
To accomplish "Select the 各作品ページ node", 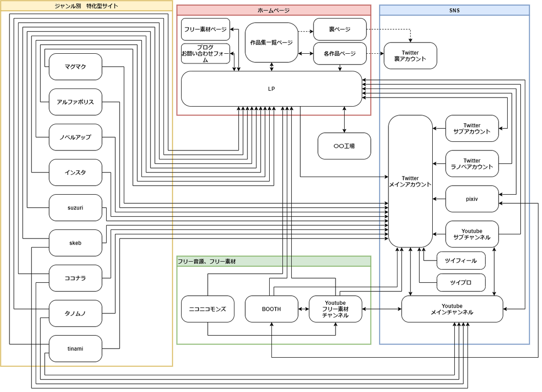I will pyautogui.click(x=340, y=54).
